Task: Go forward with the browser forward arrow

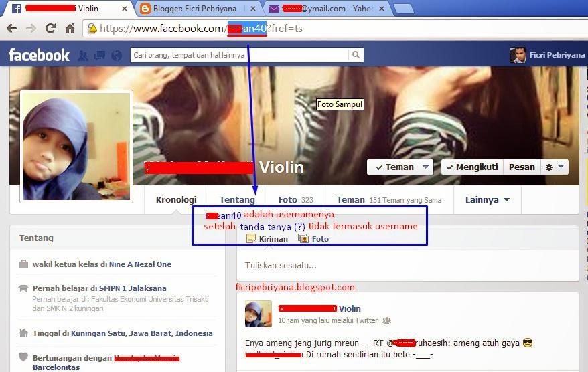Action: click(x=31, y=29)
